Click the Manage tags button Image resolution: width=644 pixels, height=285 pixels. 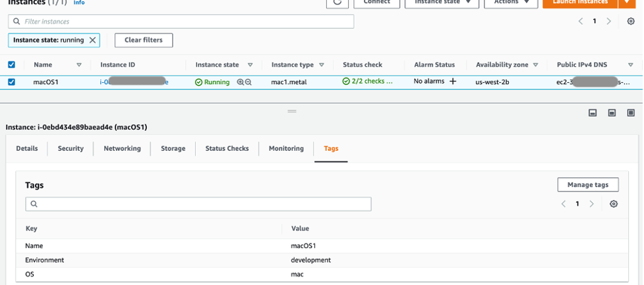[x=588, y=185]
